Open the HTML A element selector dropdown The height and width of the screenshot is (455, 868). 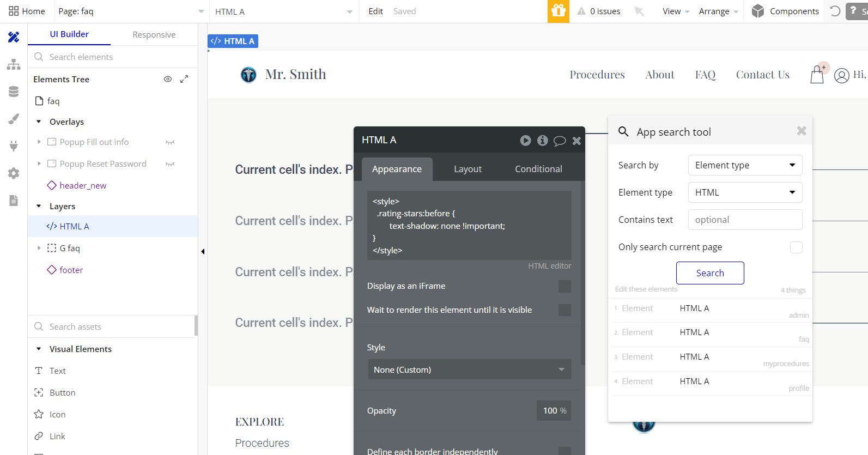pyautogui.click(x=284, y=11)
